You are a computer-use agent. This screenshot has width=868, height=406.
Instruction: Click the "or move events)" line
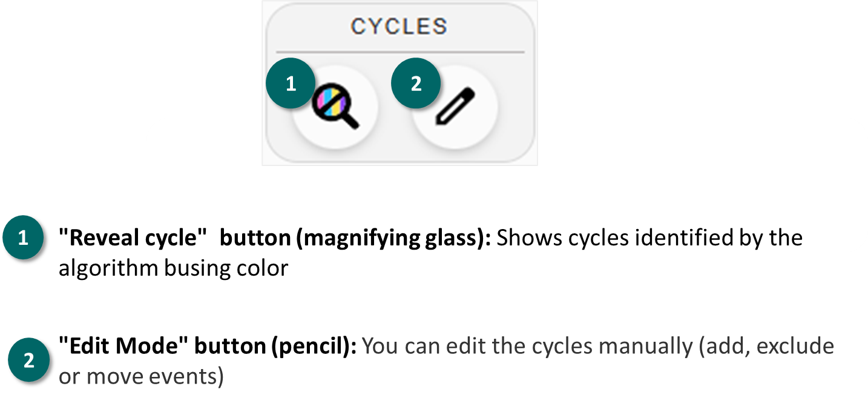141,377
